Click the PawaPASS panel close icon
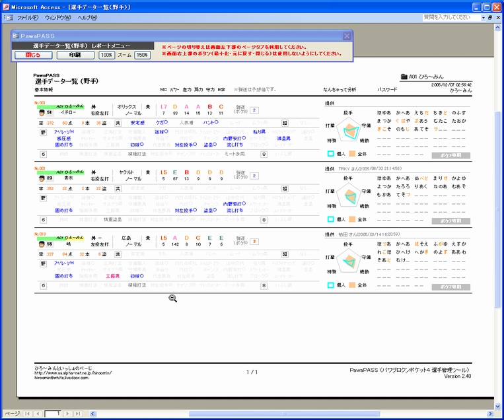This screenshot has width=504, height=420. coord(347,36)
